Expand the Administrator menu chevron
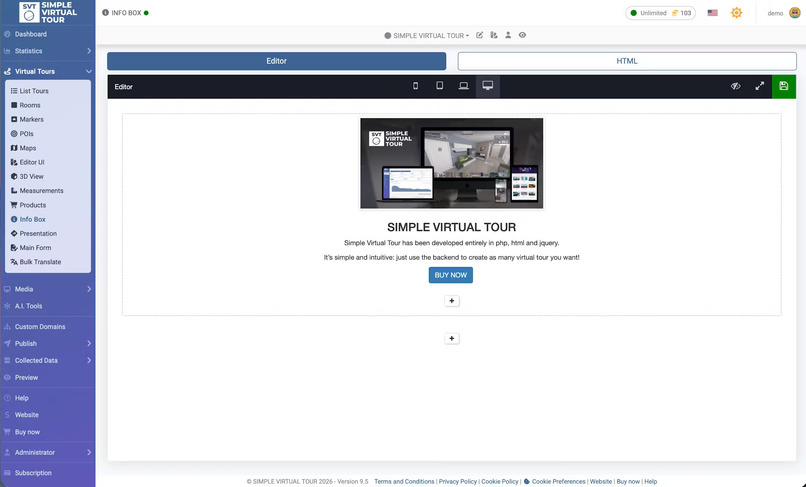Image resolution: width=806 pixels, height=487 pixels. click(89, 453)
